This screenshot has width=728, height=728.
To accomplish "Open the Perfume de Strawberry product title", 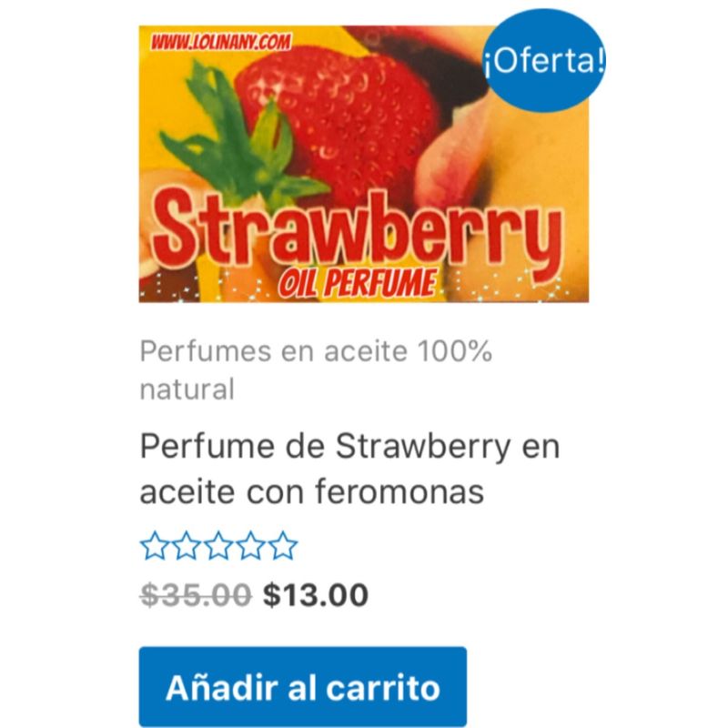I will coord(349,468).
